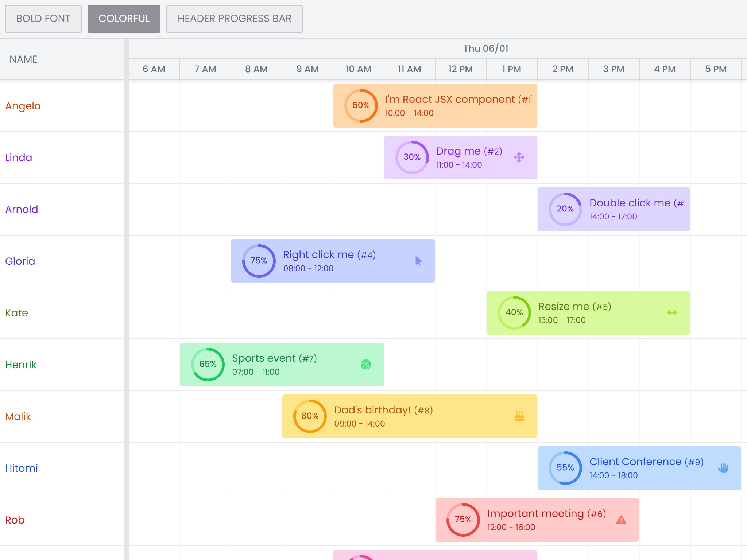This screenshot has height=560, width=747.
Task: Select the Drag me (#2) event title
Action: click(469, 151)
